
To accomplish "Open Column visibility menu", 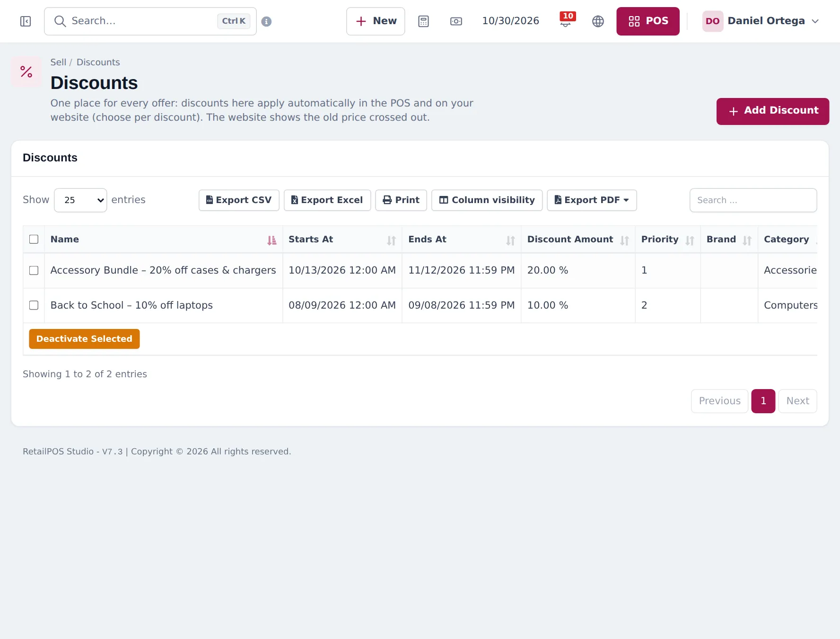I will (487, 200).
